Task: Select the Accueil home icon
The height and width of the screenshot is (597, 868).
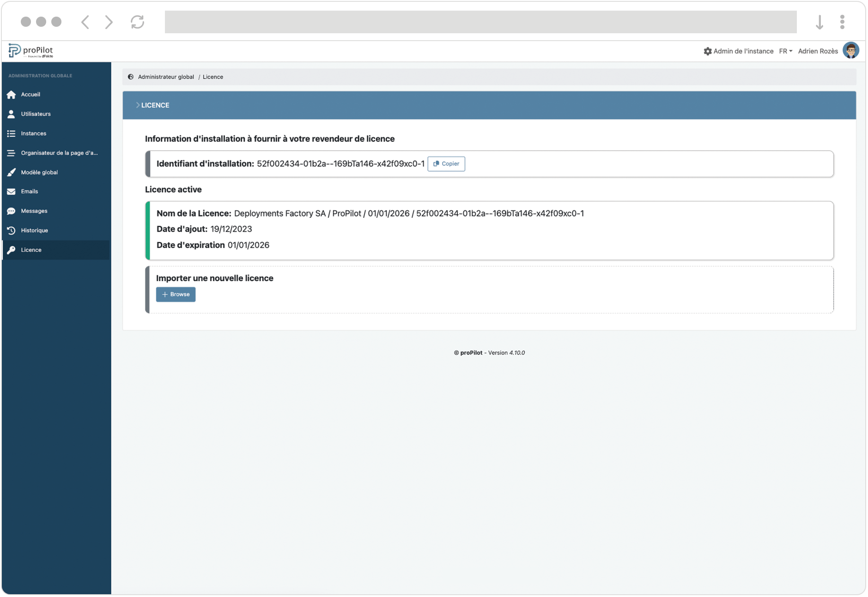Action: [11, 94]
